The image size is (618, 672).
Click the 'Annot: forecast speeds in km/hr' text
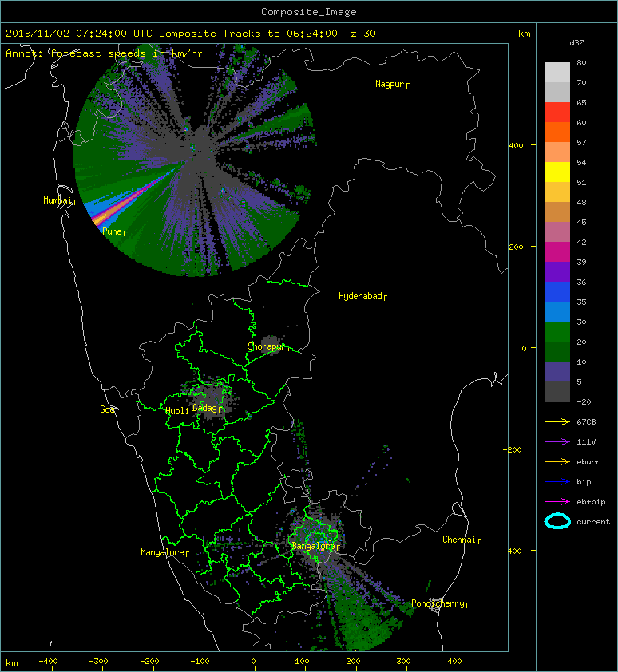click(105, 53)
